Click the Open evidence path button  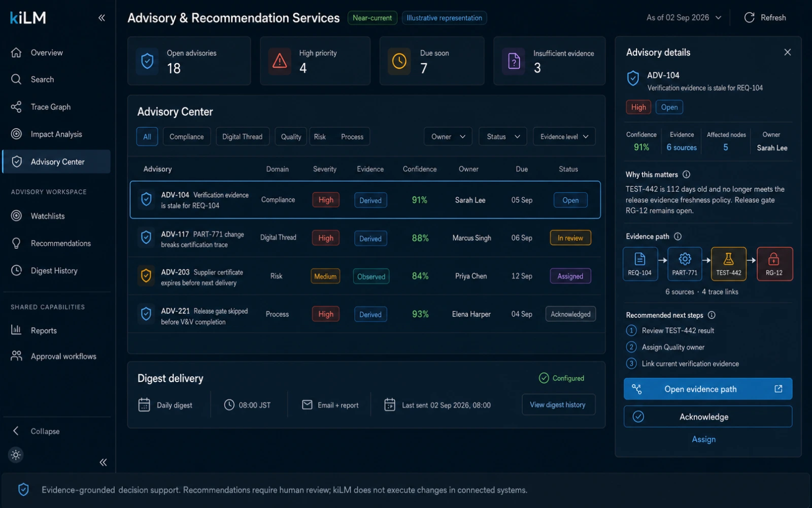(x=708, y=389)
